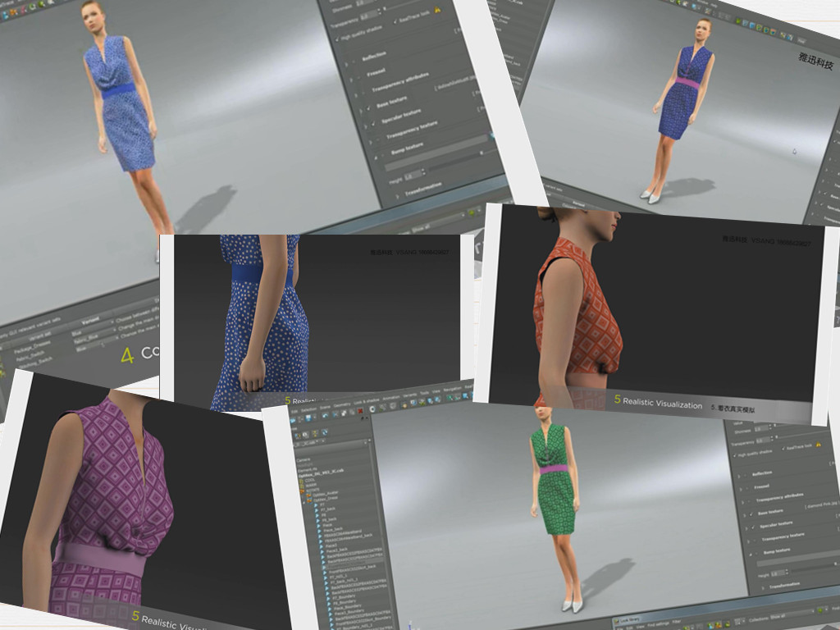Collapse Bump texture section in green-dress window
The height and width of the screenshot is (630, 840).
pos(751,555)
